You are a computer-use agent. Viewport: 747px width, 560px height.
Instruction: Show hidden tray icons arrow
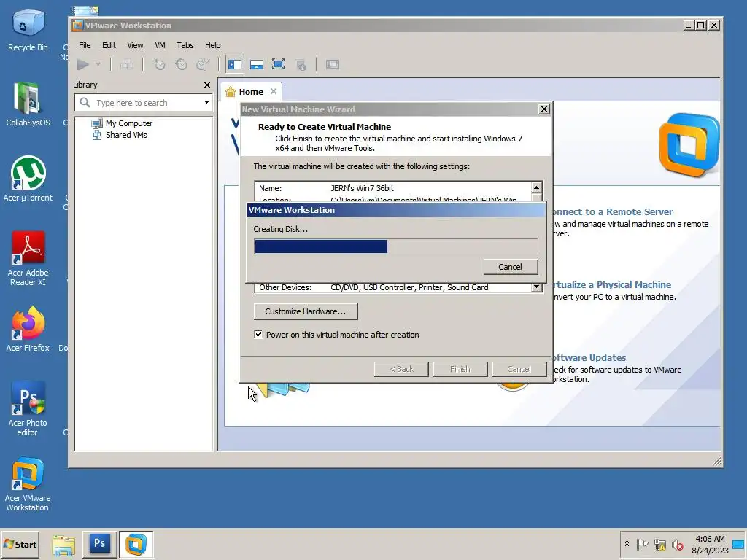[x=627, y=544]
